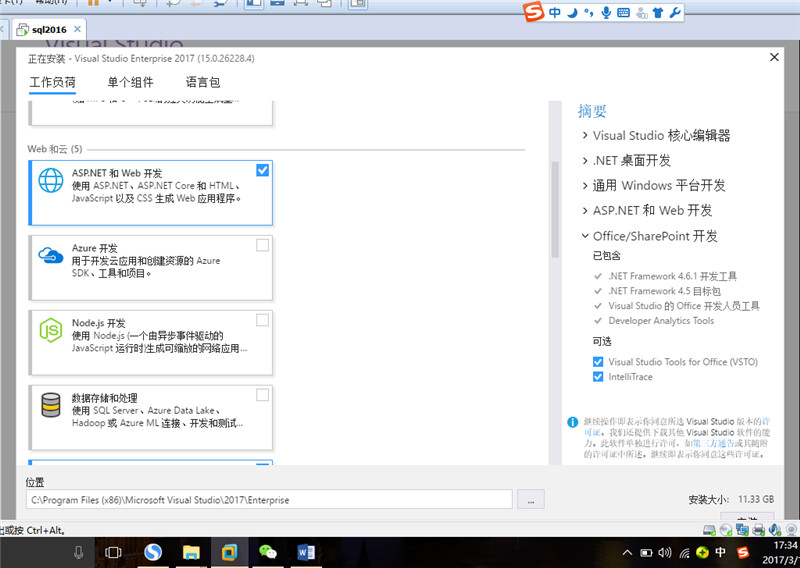Expand 通用 Windows 平台开发 in the summary
This screenshot has width=800, height=568.
pos(585,185)
